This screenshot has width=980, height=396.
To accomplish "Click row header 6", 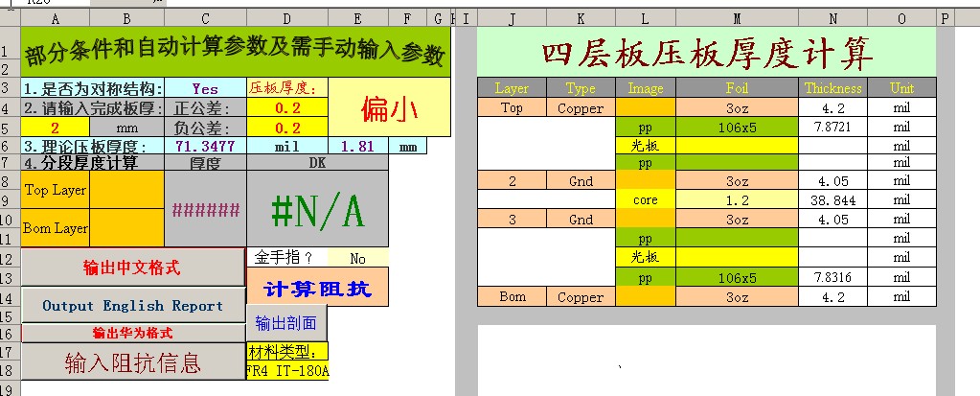I will click(10, 147).
